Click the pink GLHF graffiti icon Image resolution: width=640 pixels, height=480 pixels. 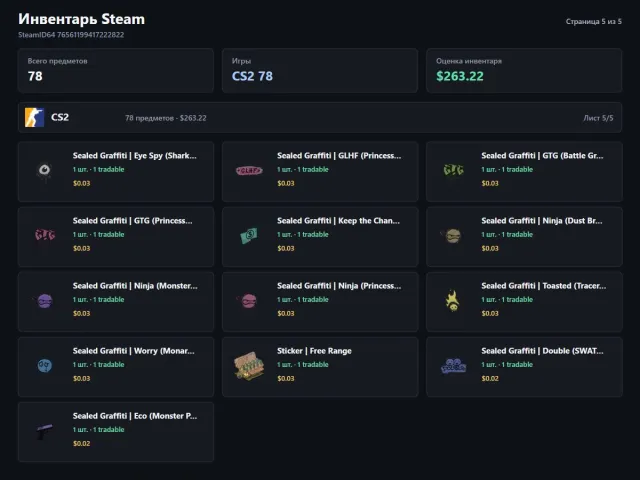coord(249,170)
